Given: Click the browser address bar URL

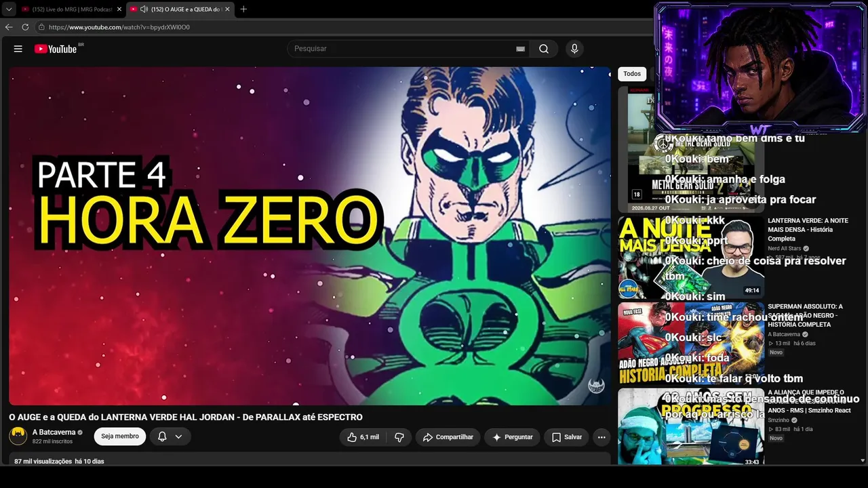Looking at the screenshot, I should pos(119,27).
